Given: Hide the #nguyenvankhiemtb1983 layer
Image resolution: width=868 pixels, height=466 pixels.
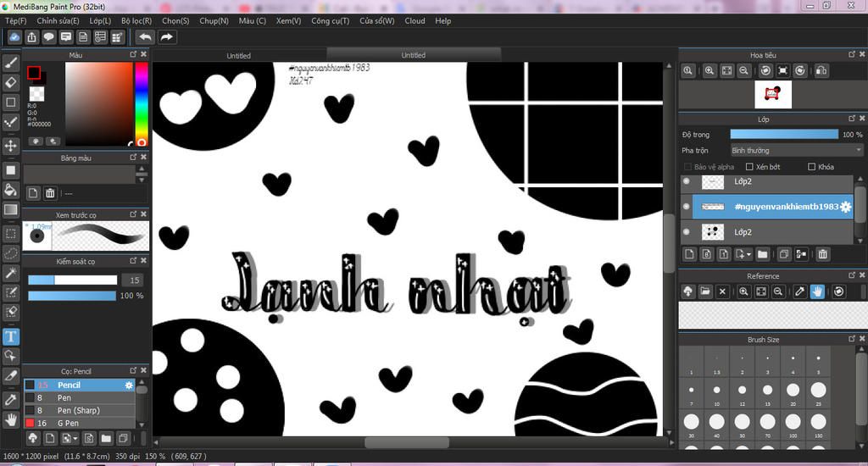Looking at the screenshot, I should point(687,207).
